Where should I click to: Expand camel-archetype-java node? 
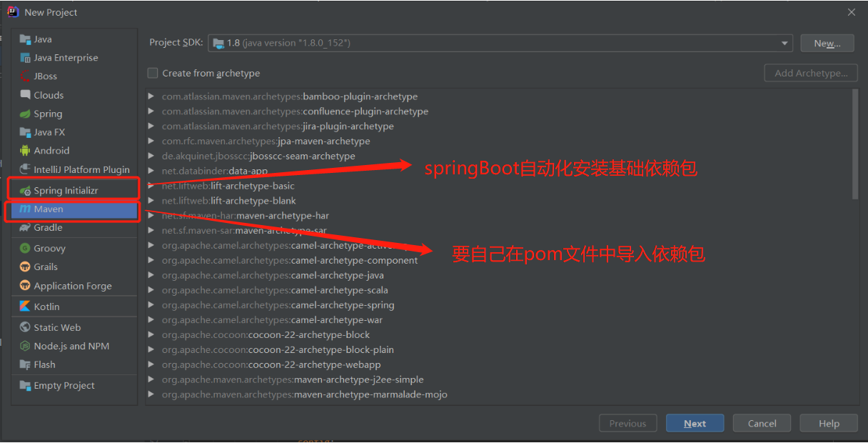151,275
